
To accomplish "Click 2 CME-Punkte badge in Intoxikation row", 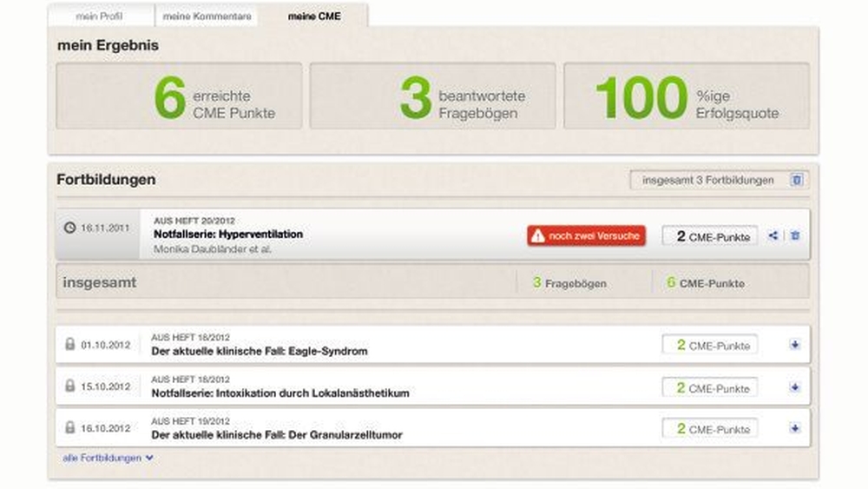I will [710, 387].
